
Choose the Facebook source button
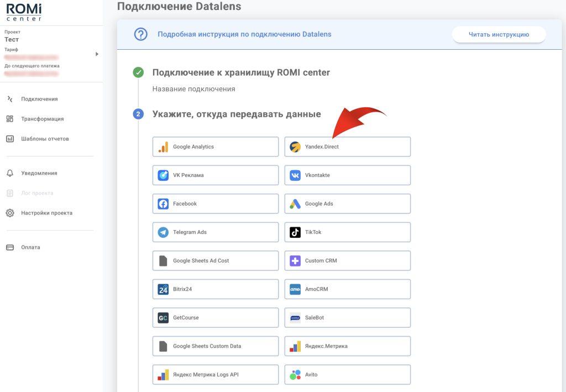[x=216, y=204]
